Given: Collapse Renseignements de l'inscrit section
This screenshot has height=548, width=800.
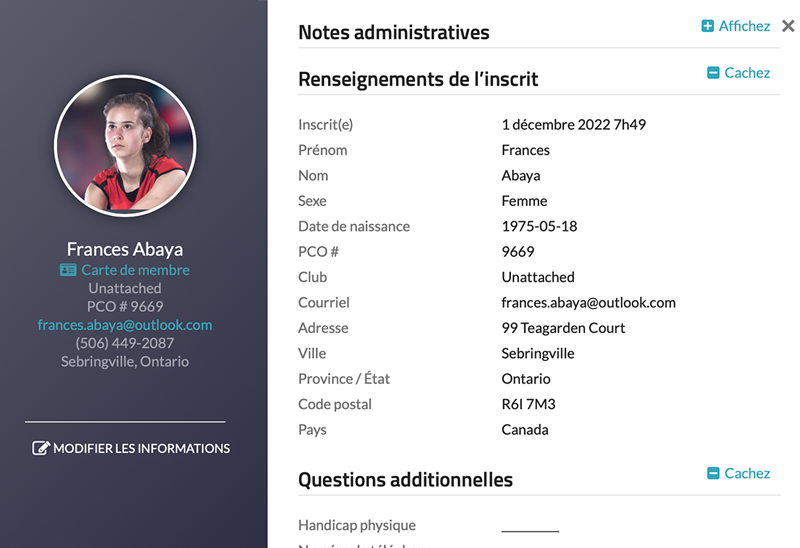Looking at the screenshot, I should tap(747, 73).
